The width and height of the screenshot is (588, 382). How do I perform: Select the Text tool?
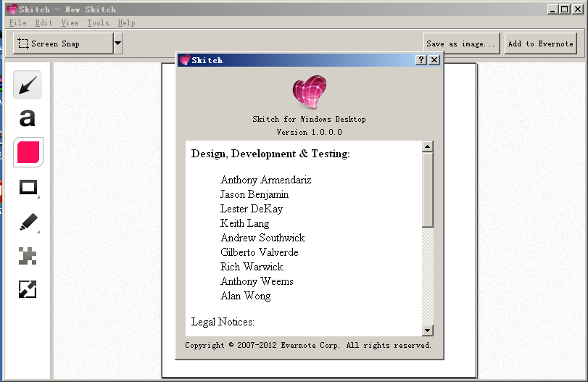(28, 117)
